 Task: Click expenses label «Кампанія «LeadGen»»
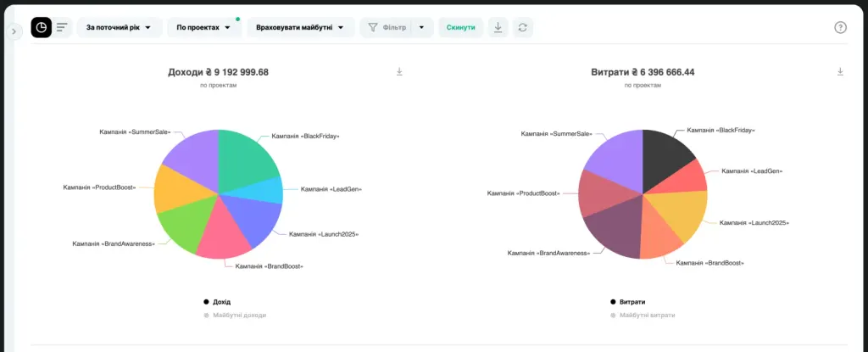point(753,170)
